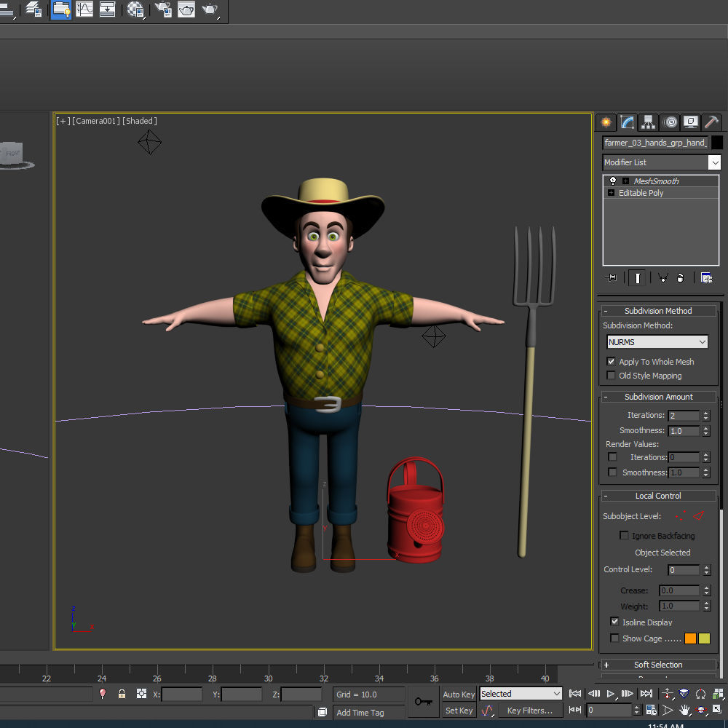Expand the MeshSmooth modifier sub-objects

click(x=625, y=181)
